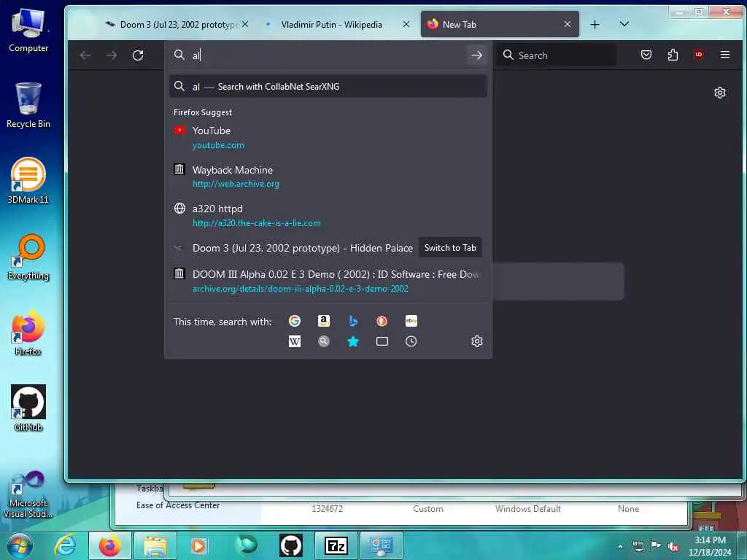Open Internet Explorer from the taskbar
Image resolution: width=747 pixels, height=560 pixels.
(65, 545)
